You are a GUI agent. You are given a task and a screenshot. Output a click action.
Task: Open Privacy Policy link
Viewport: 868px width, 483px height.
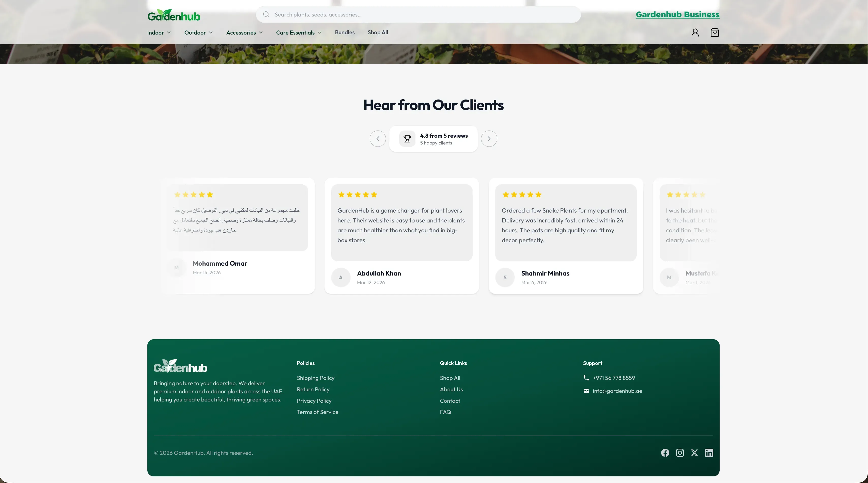(x=314, y=401)
